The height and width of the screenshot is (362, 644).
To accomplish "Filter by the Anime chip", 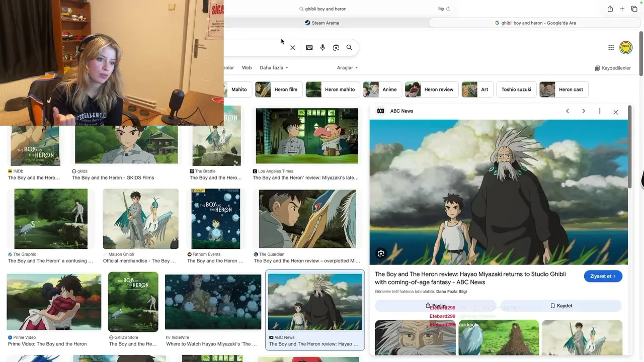I will 382,89.
